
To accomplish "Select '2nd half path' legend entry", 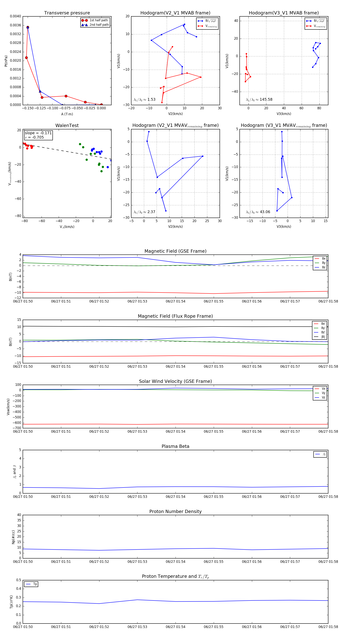I will click(x=95, y=25).
